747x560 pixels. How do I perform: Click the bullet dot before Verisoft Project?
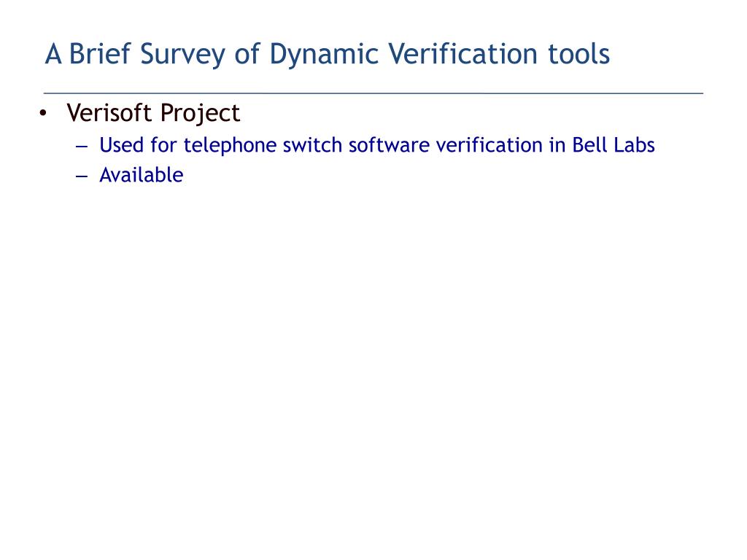coord(43,114)
